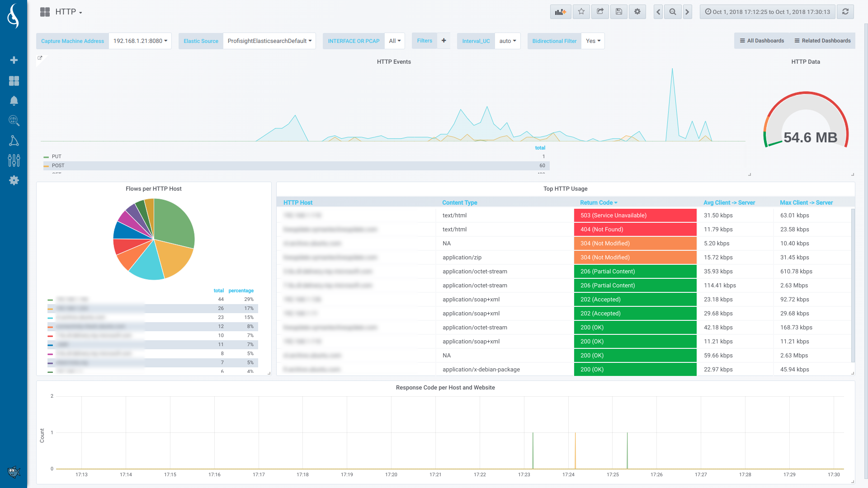Open the HTTP Events panel title menu
Image resolution: width=868 pixels, height=488 pixels.
coord(394,62)
